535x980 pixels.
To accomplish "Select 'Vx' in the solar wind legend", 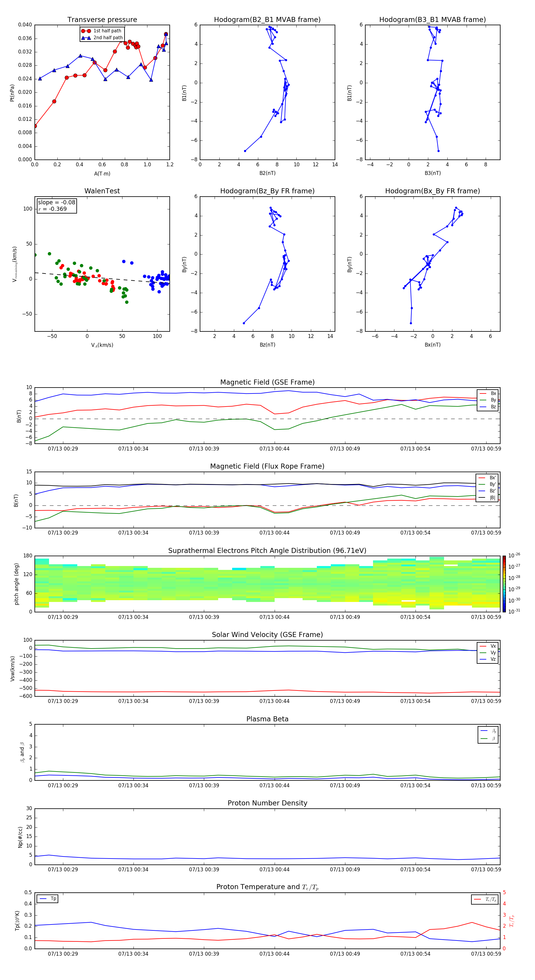I will point(488,646).
